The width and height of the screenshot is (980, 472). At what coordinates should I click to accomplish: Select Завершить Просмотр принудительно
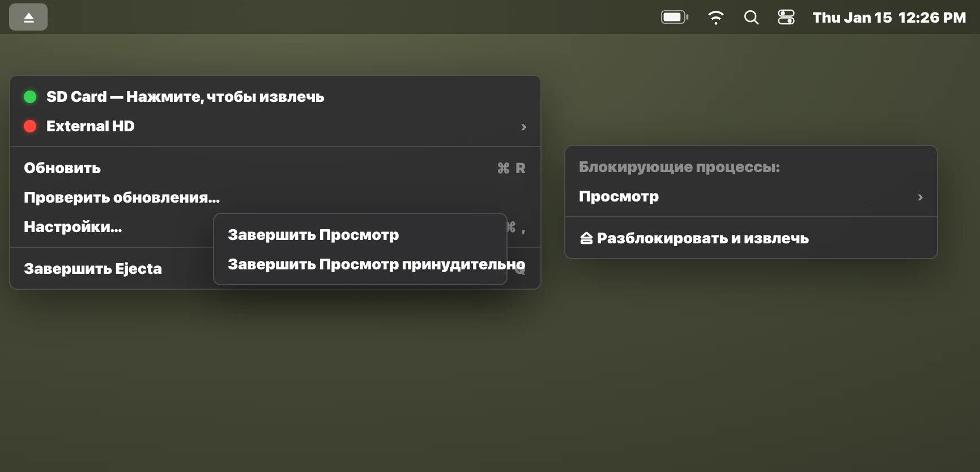pyautogui.click(x=360, y=264)
